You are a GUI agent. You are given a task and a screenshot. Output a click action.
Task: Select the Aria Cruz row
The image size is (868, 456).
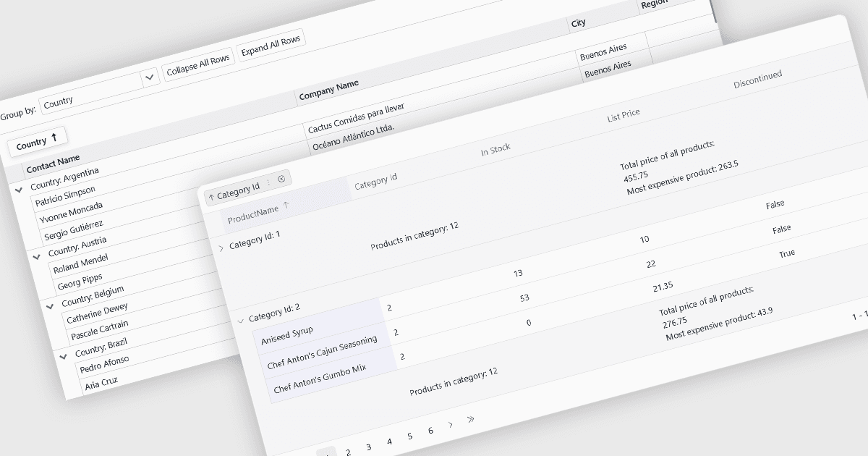coord(101,382)
